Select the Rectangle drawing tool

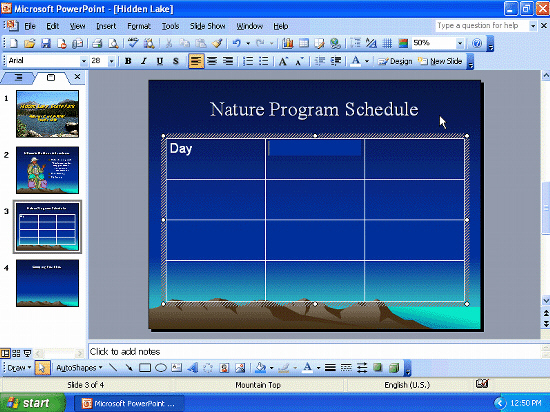pos(145,368)
